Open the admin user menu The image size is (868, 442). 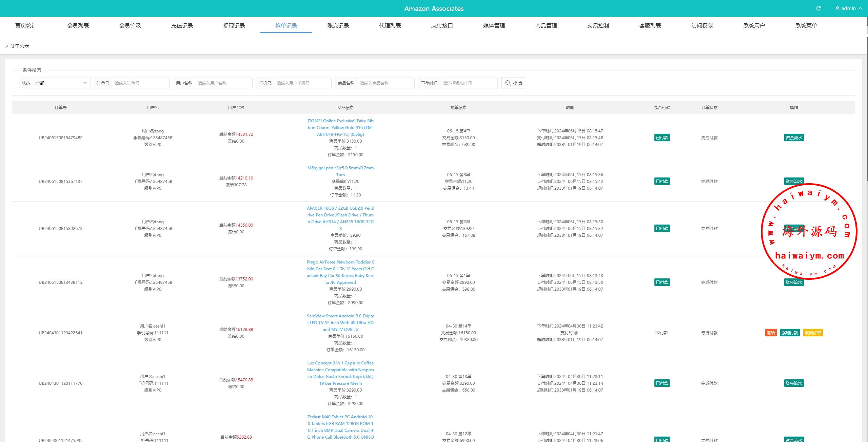point(848,8)
